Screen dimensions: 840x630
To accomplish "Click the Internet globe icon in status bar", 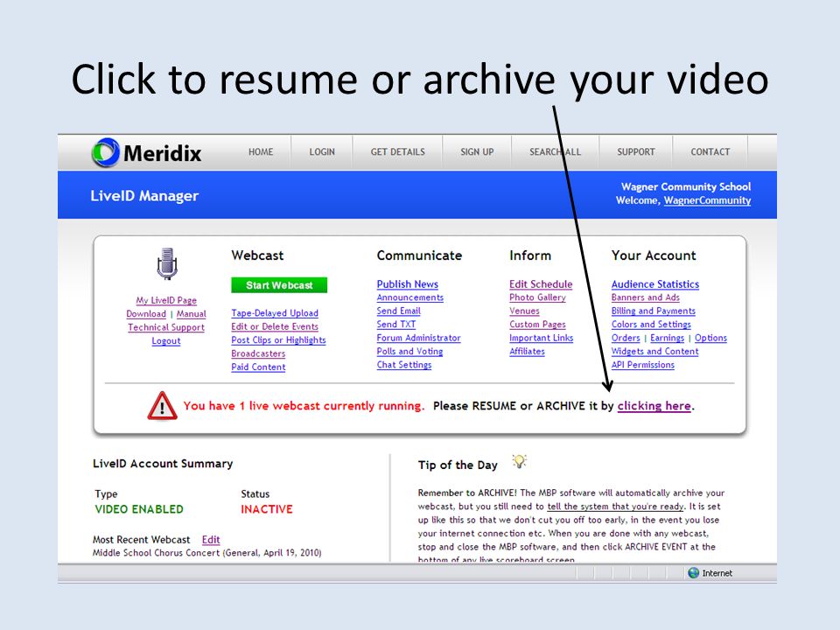I will [693, 572].
